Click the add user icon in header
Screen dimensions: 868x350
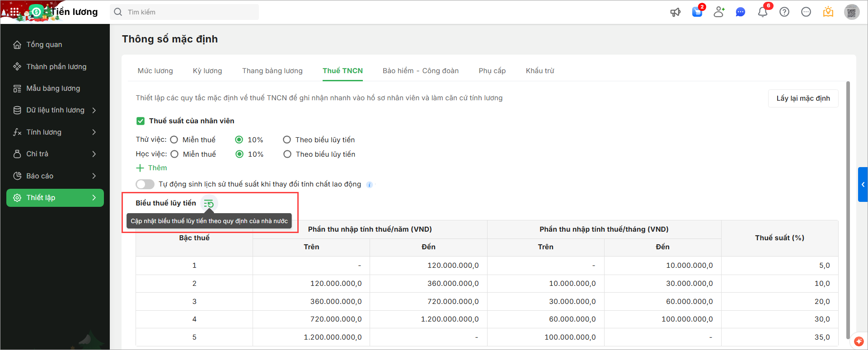pos(719,12)
